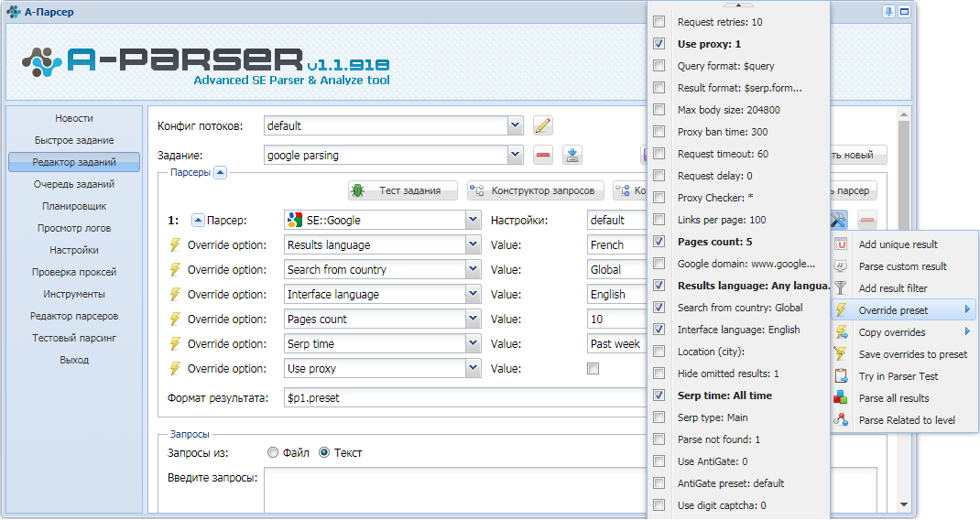Screen dimensions: 980x520
Task: Click the red minus icon beside task dropdown
Action: pyautogui.click(x=543, y=155)
